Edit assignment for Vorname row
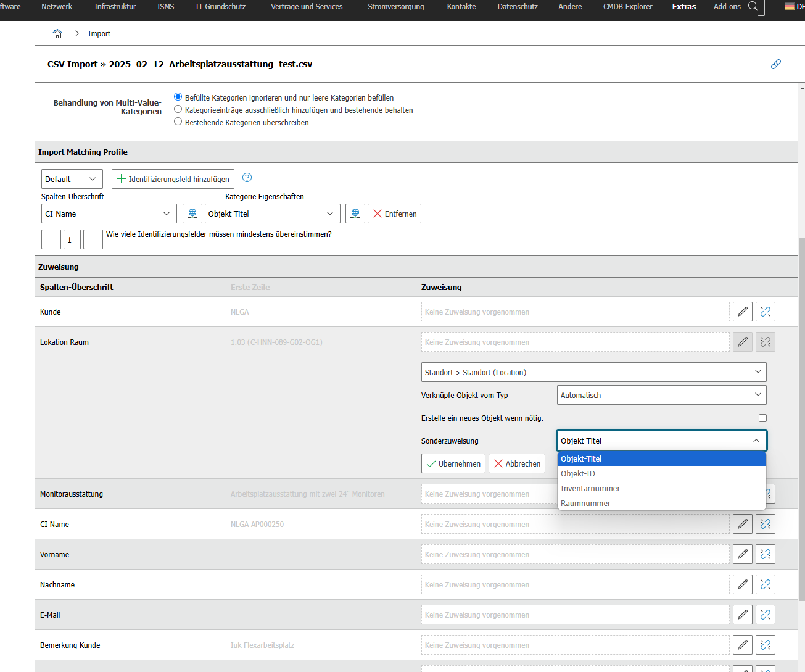 [743, 554]
